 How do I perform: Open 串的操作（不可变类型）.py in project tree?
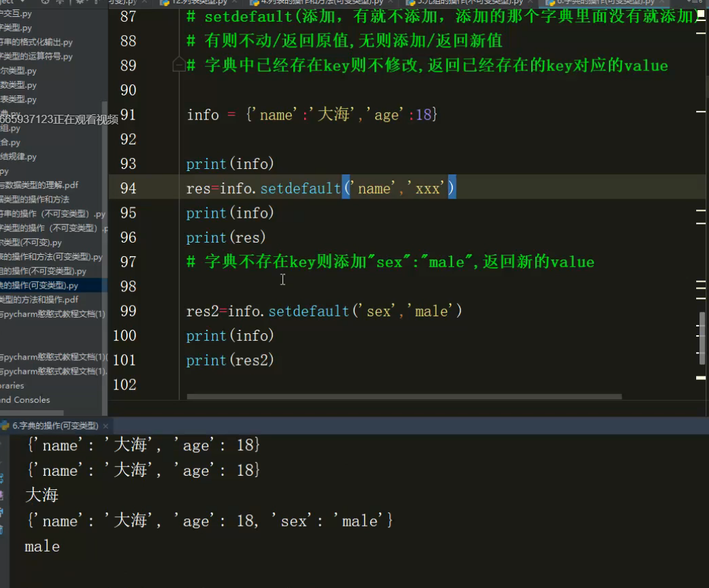[x=53, y=214]
